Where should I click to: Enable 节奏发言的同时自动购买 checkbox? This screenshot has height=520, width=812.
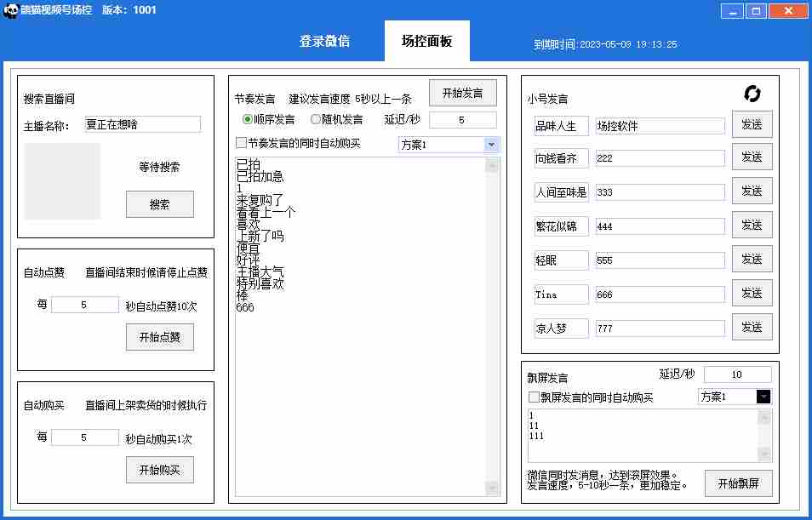point(241,143)
